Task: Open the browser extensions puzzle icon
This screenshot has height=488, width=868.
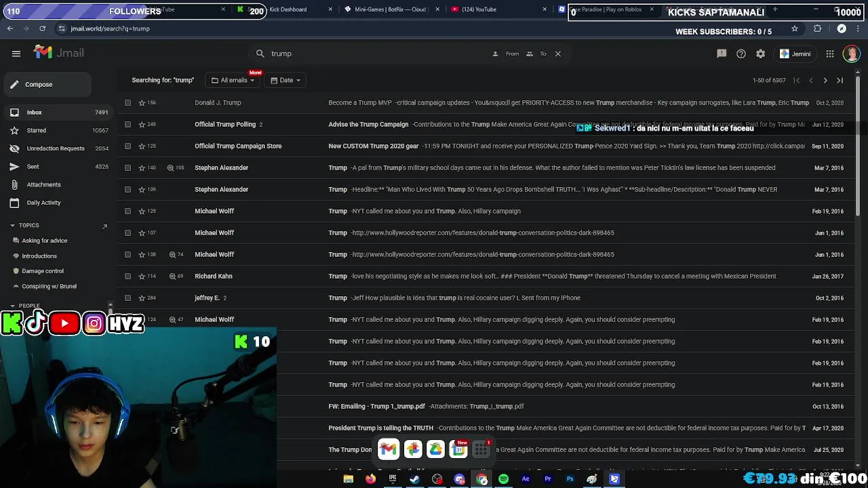Action: (x=817, y=28)
